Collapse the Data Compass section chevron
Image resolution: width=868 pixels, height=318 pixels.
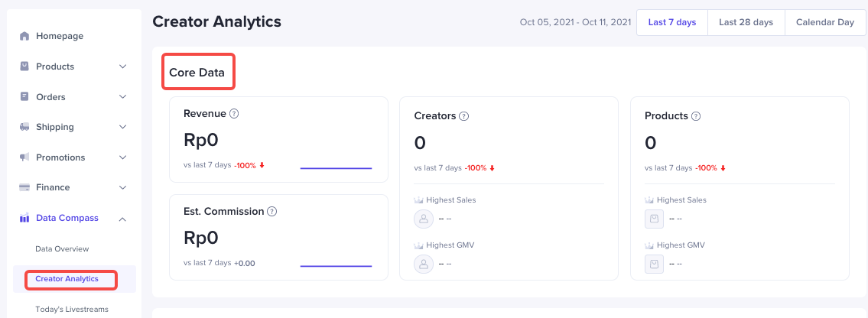[123, 218]
